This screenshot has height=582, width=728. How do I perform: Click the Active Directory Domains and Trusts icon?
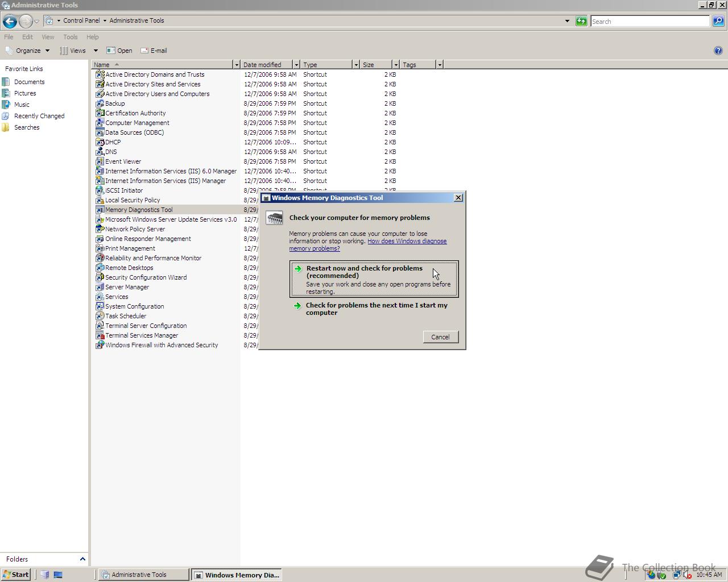[100, 74]
